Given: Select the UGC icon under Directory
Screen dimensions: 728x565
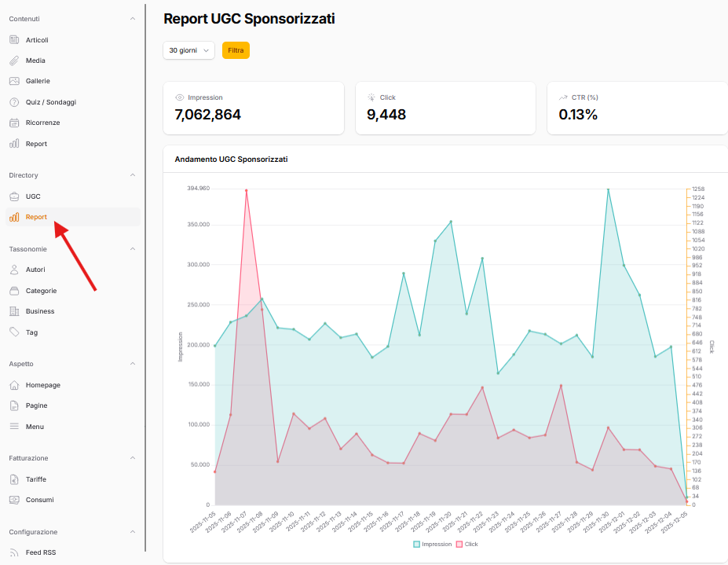Looking at the screenshot, I should (14, 196).
